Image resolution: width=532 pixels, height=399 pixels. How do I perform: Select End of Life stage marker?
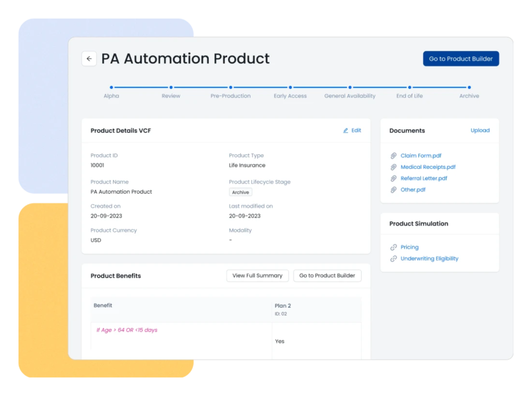pyautogui.click(x=409, y=87)
